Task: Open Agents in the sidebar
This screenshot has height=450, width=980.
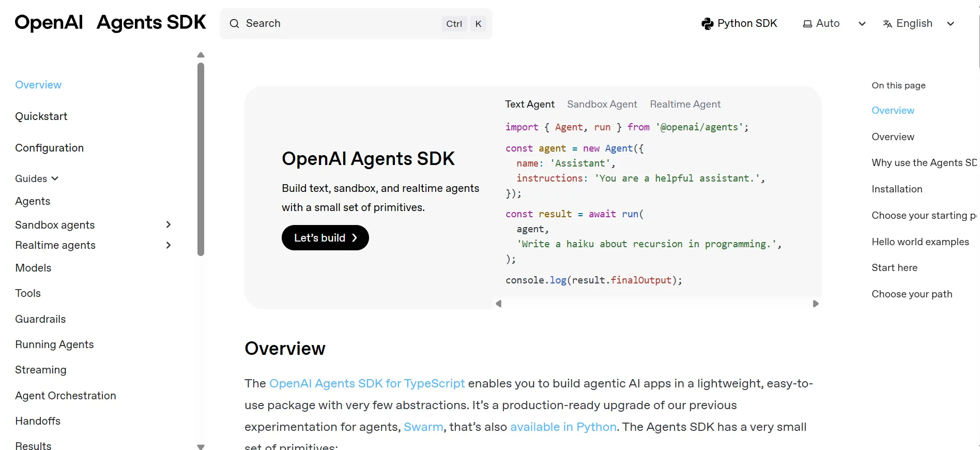Action: 33,201
